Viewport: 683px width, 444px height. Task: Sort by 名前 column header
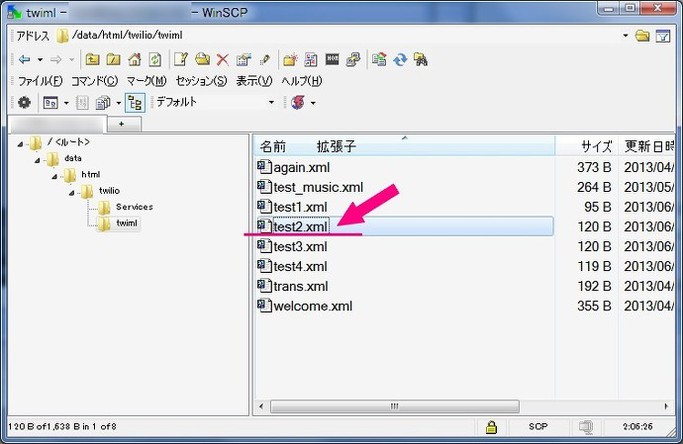coord(273,146)
